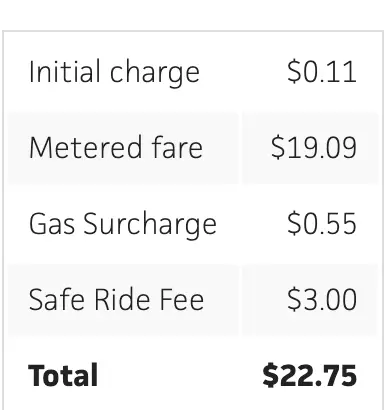Click the word 'Surcharge' in the gas row
This screenshot has width=388, height=410.
coord(150,225)
